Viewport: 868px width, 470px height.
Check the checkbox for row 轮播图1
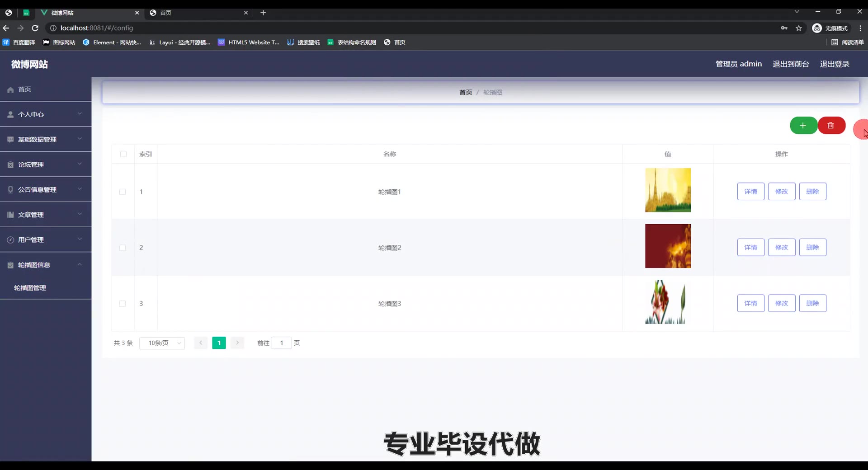123,192
